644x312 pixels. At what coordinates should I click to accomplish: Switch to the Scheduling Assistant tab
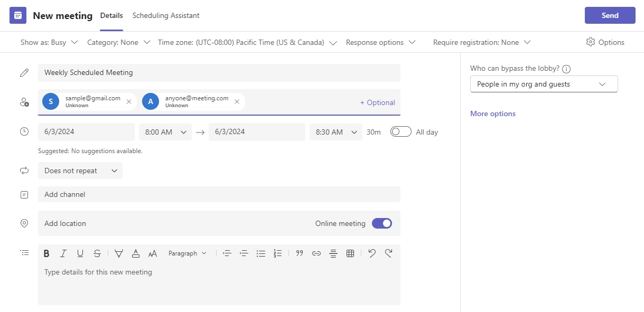tap(166, 16)
